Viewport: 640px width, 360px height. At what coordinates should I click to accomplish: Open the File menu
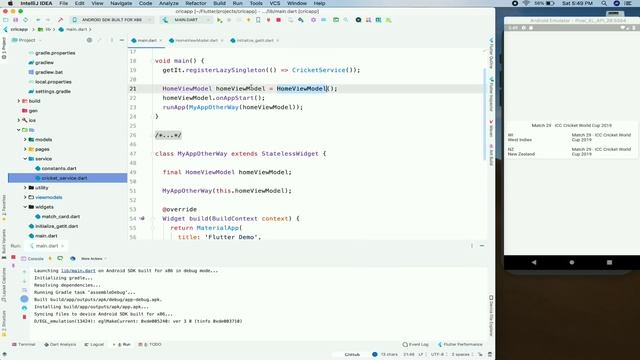(x=64, y=3)
